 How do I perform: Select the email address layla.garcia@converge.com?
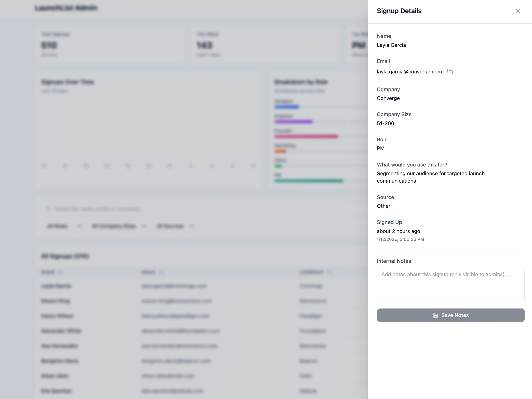(409, 72)
